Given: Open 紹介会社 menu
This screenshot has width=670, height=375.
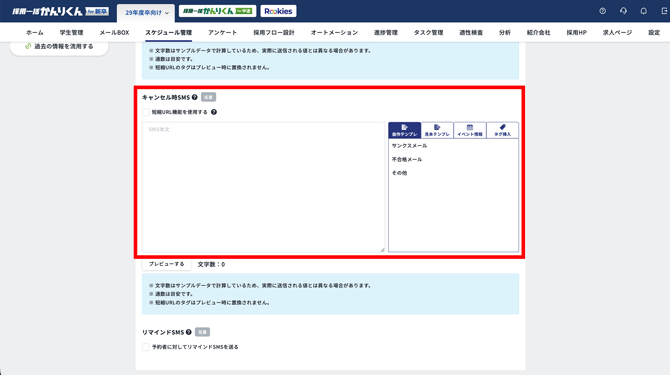Looking at the screenshot, I should (538, 32).
